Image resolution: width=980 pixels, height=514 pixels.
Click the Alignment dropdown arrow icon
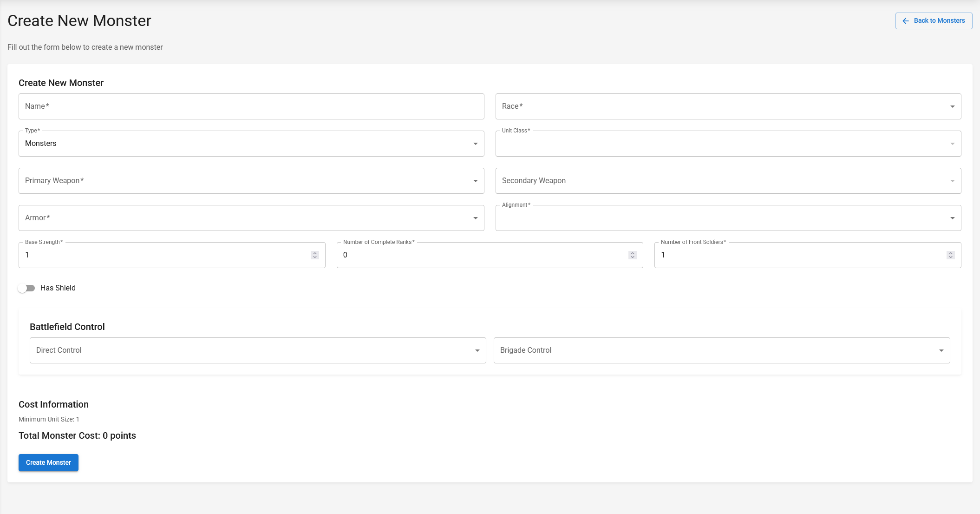pos(952,218)
